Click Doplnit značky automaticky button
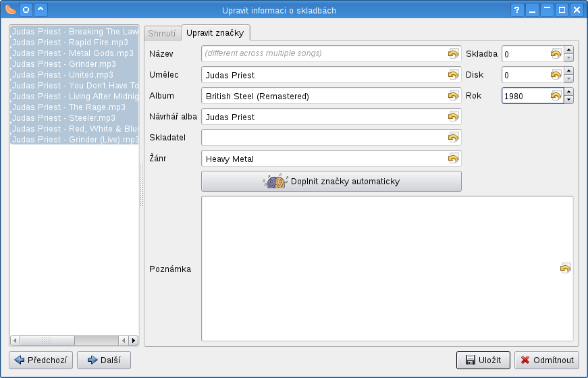Viewport: 588px width, 378px height. [x=331, y=182]
